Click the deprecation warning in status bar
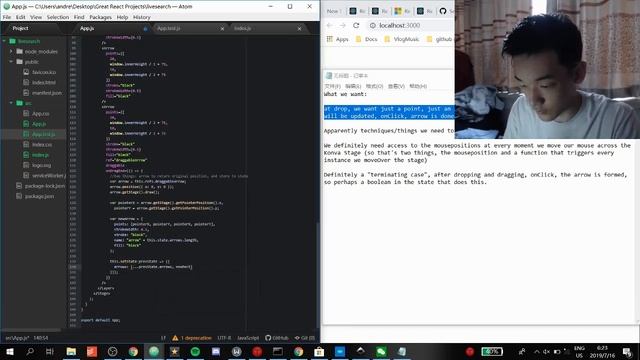The height and width of the screenshot is (360, 640). point(192,338)
